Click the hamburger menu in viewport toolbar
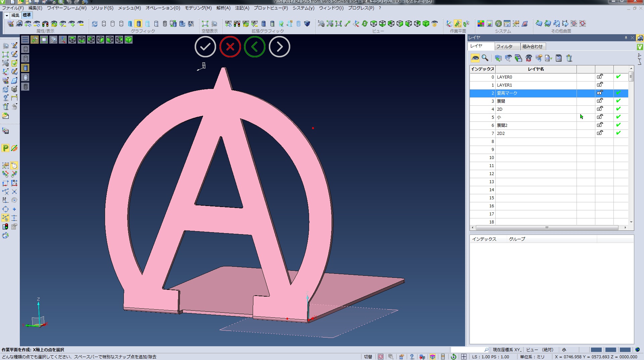 (25, 40)
